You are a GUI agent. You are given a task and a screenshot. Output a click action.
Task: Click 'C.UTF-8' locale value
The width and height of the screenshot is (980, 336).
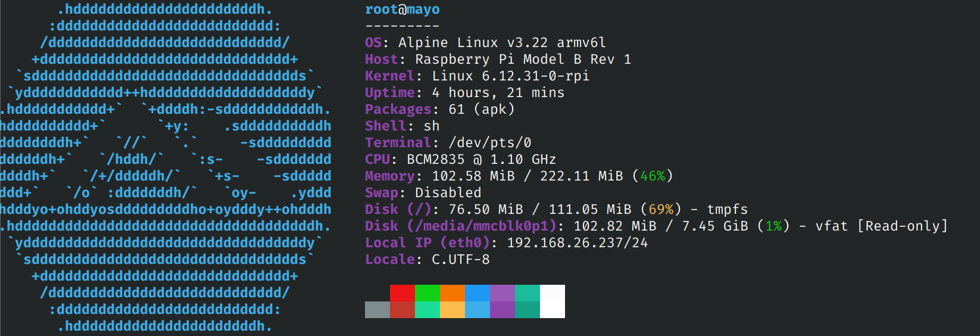[461, 260]
